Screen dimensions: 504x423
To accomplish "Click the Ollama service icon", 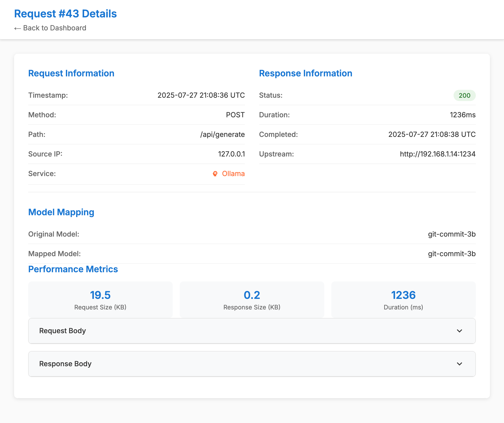I will tap(215, 174).
